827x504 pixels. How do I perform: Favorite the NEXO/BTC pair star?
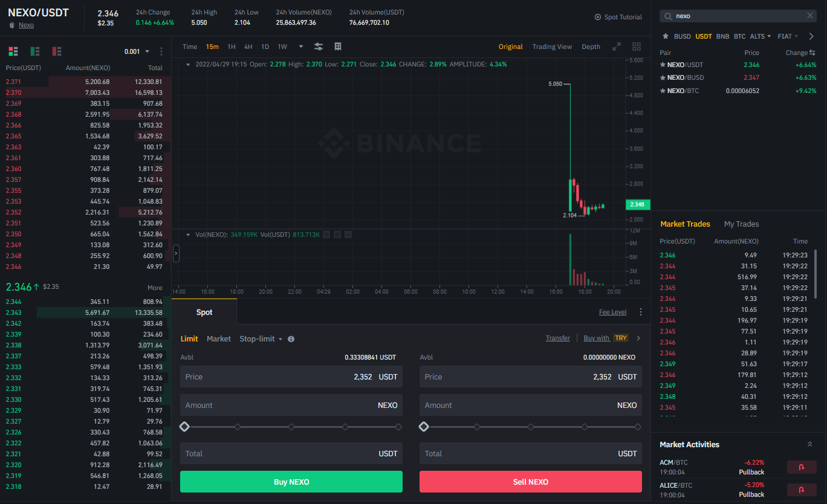[x=663, y=91]
